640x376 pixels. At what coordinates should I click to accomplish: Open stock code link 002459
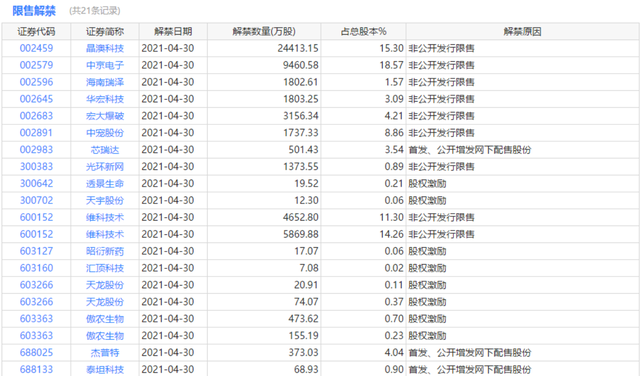36,48
